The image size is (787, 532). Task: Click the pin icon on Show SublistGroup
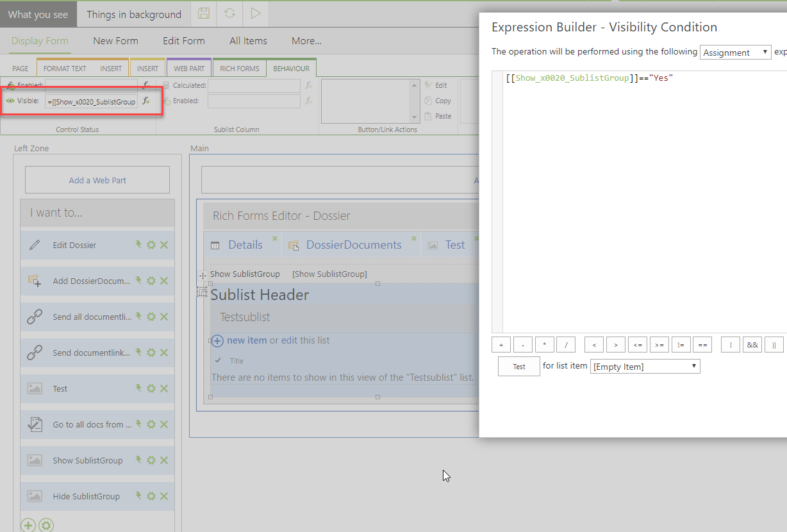138,460
